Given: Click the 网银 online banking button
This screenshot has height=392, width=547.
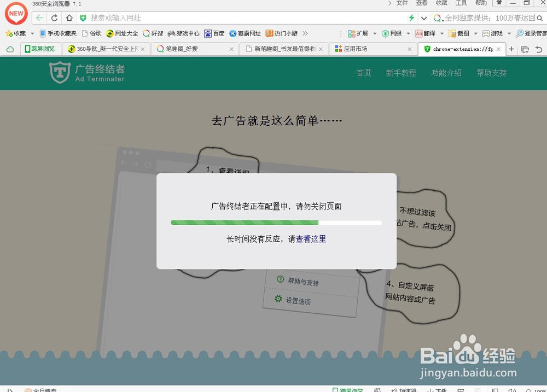Looking at the screenshot, I should (x=392, y=33).
